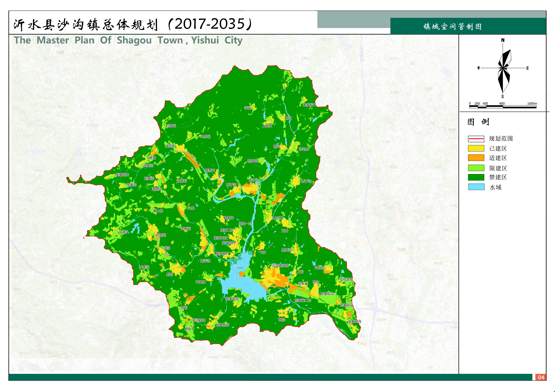Click the 东于沟 village label
Viewport: 555px width, 392px height.
tap(254, 180)
